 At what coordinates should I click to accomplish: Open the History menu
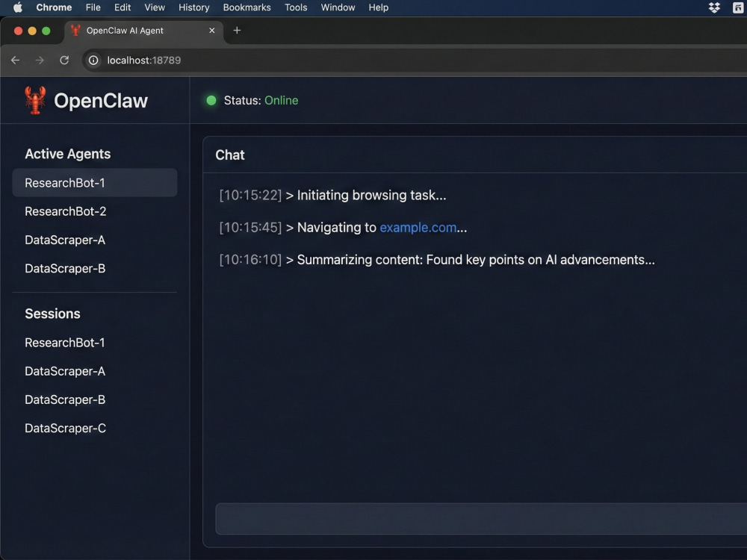(194, 7)
